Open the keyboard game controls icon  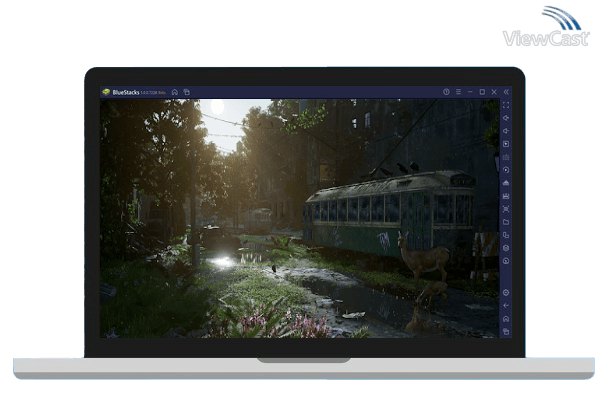(506, 157)
